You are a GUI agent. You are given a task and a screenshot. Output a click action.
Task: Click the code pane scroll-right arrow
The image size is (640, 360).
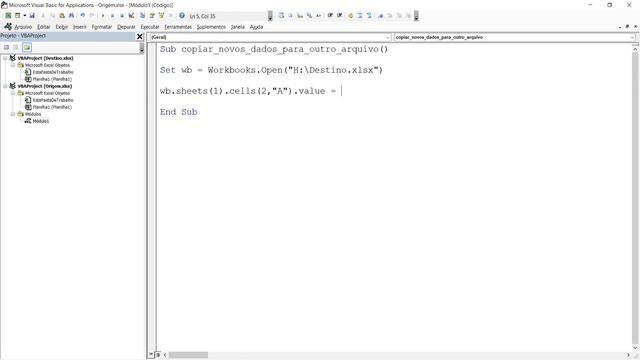[629, 355]
